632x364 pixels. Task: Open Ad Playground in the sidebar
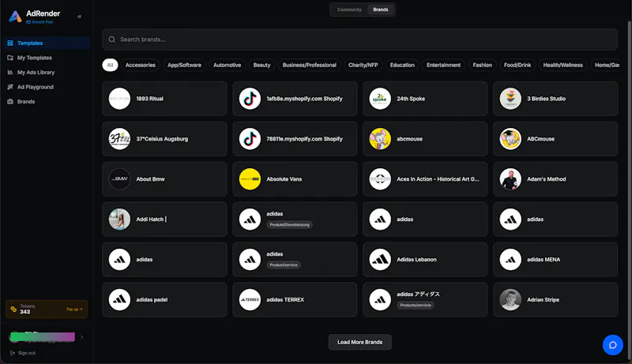(45, 87)
